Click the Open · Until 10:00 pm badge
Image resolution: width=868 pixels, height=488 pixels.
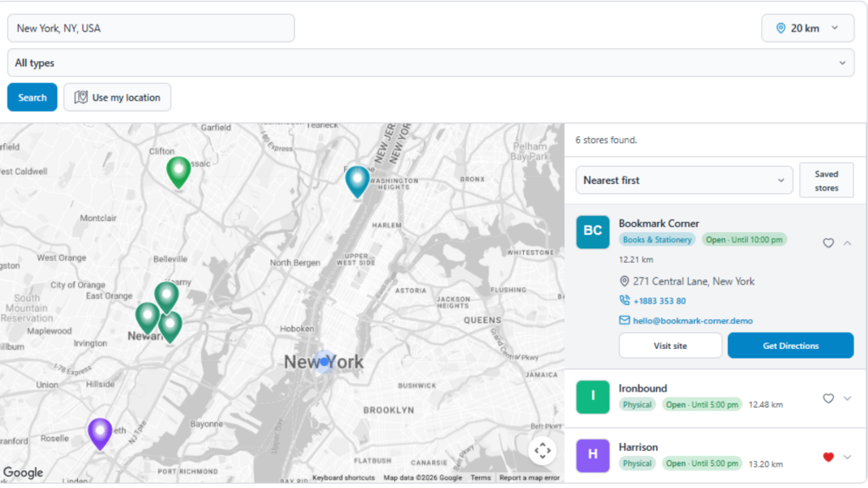pyautogui.click(x=744, y=240)
